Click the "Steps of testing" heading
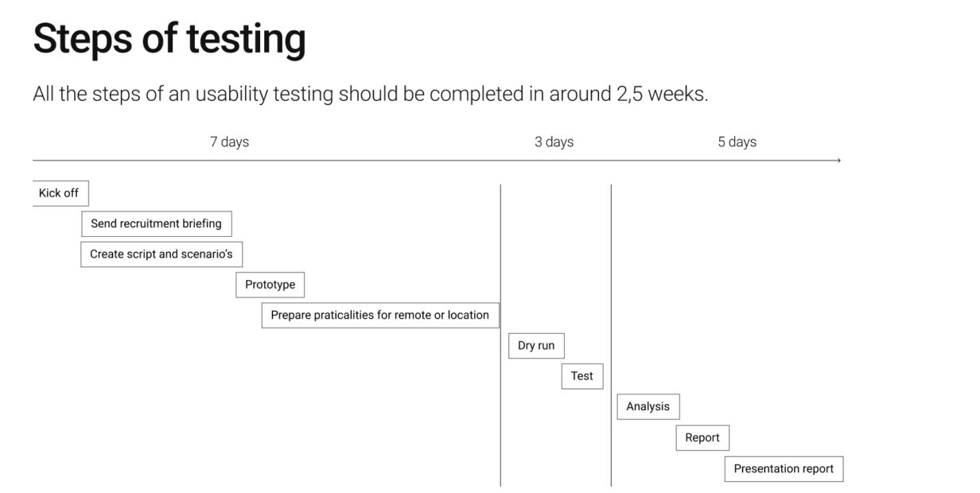980x493 pixels. tap(169, 38)
